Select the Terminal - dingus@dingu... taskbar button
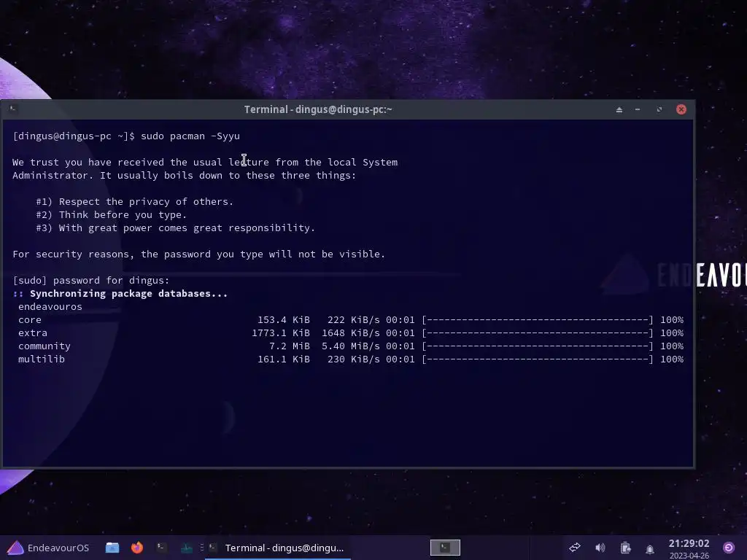Viewport: 747px width, 560px height. point(278,548)
